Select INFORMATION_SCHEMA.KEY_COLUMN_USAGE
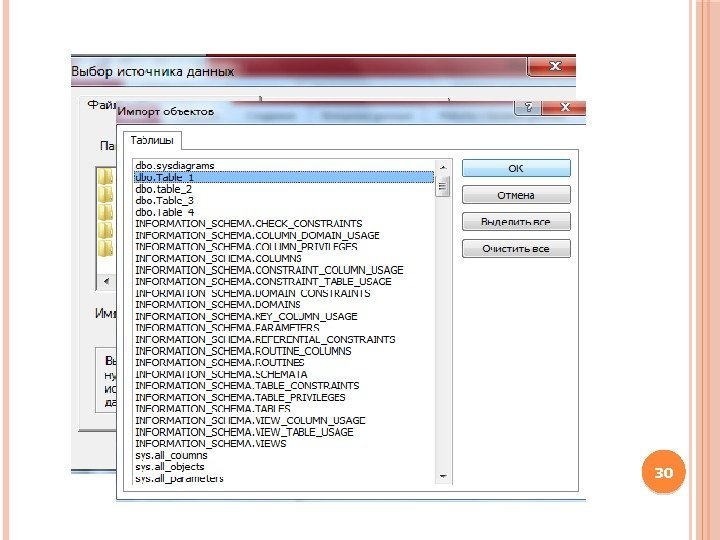The height and width of the screenshot is (540, 720). pyautogui.click(x=284, y=316)
